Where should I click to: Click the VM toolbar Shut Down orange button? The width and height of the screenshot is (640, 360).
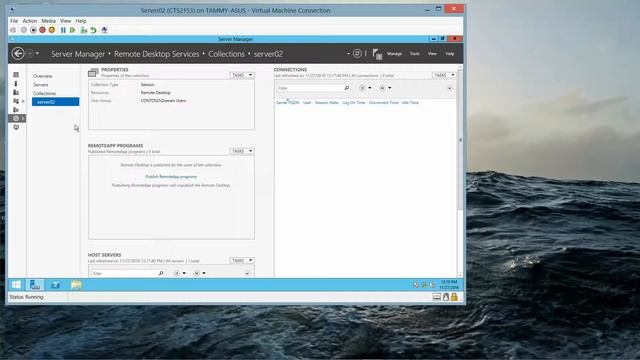(52, 30)
